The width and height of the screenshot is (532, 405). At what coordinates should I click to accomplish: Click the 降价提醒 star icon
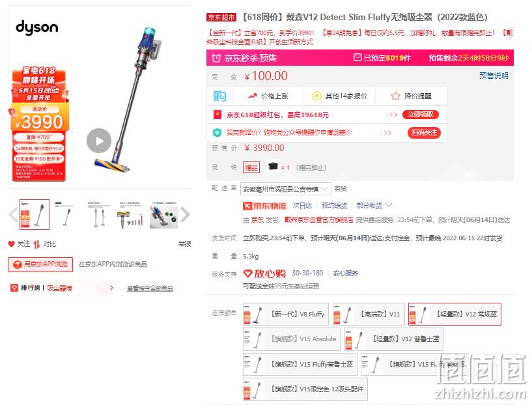[395, 96]
